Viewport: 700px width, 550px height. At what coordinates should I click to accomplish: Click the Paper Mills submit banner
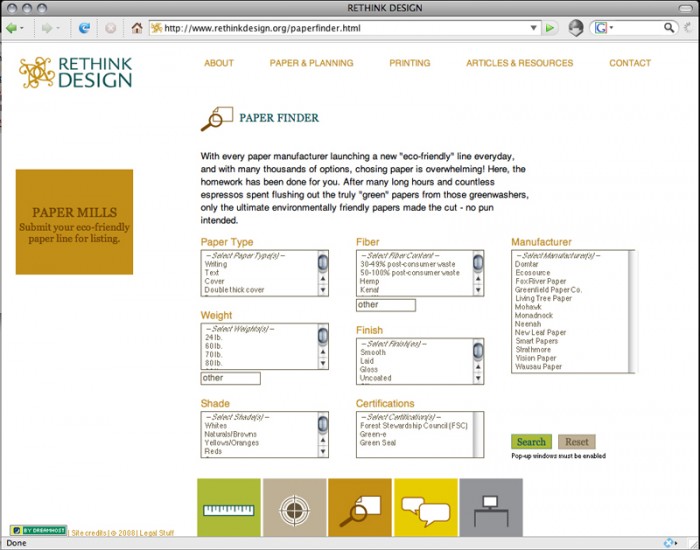(74, 222)
